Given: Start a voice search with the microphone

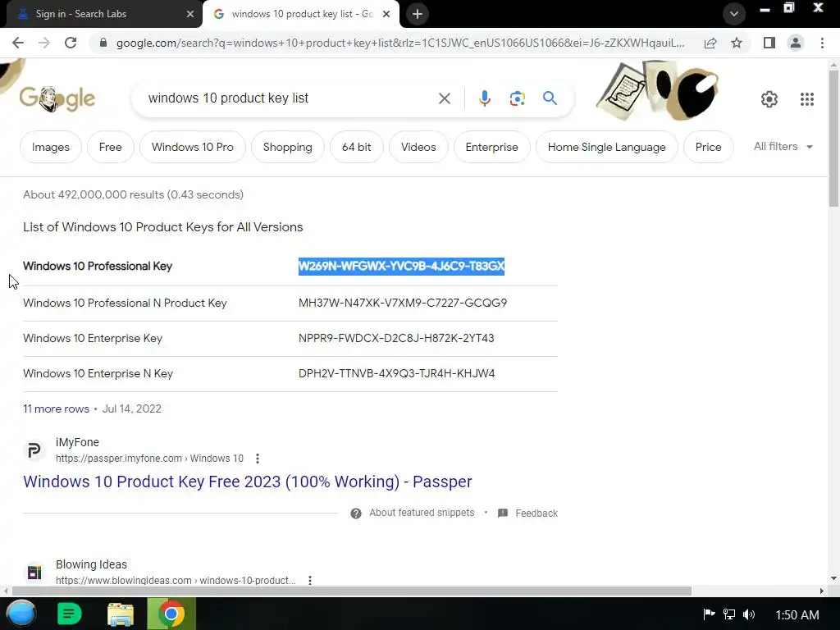Looking at the screenshot, I should 484,98.
